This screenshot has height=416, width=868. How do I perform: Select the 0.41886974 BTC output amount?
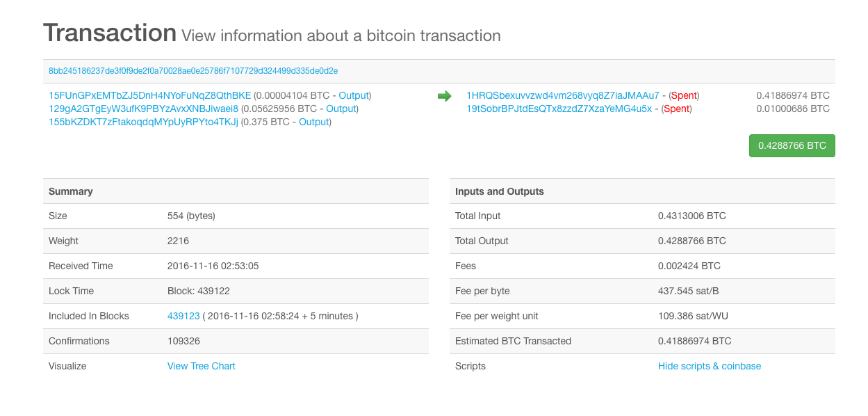coord(793,95)
